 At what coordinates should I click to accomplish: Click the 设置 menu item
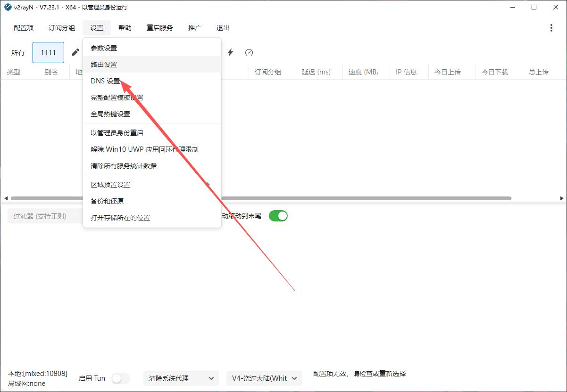point(97,28)
